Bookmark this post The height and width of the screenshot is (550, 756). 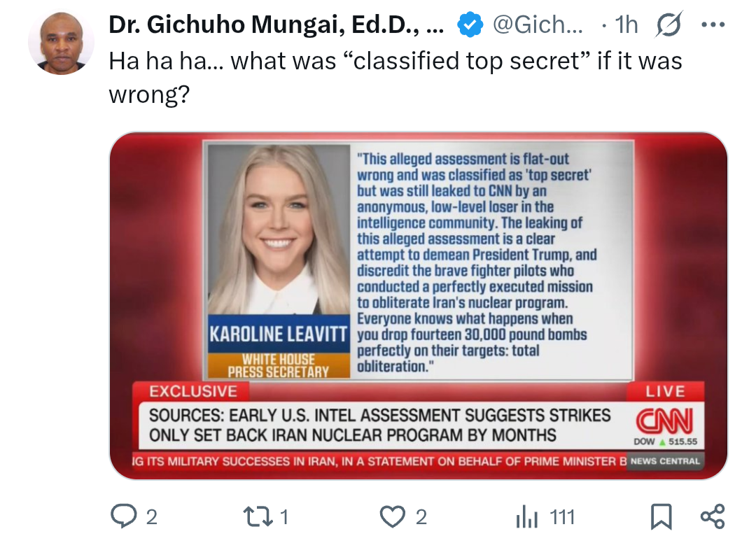coord(661,516)
